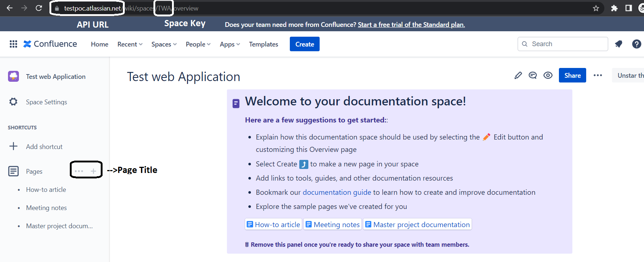Click the Confluence logo
644x262 pixels.
pyautogui.click(x=50, y=44)
